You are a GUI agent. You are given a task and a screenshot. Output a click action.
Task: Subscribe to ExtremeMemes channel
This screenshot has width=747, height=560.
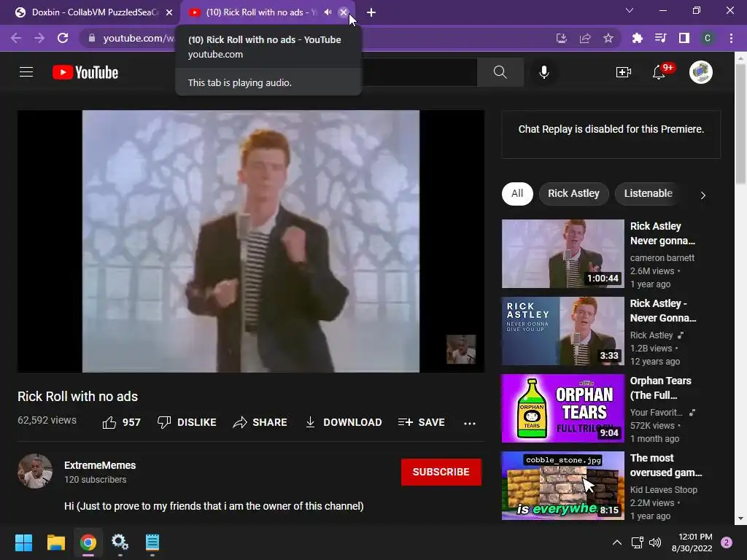click(x=441, y=472)
